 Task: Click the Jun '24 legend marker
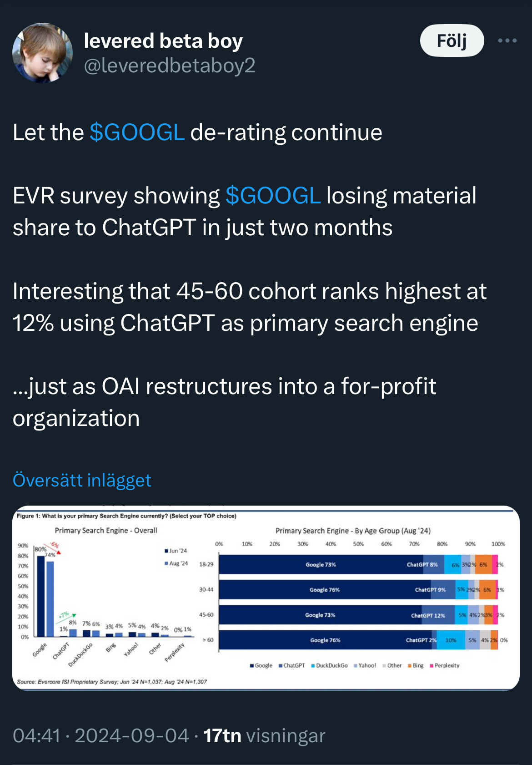tap(167, 551)
